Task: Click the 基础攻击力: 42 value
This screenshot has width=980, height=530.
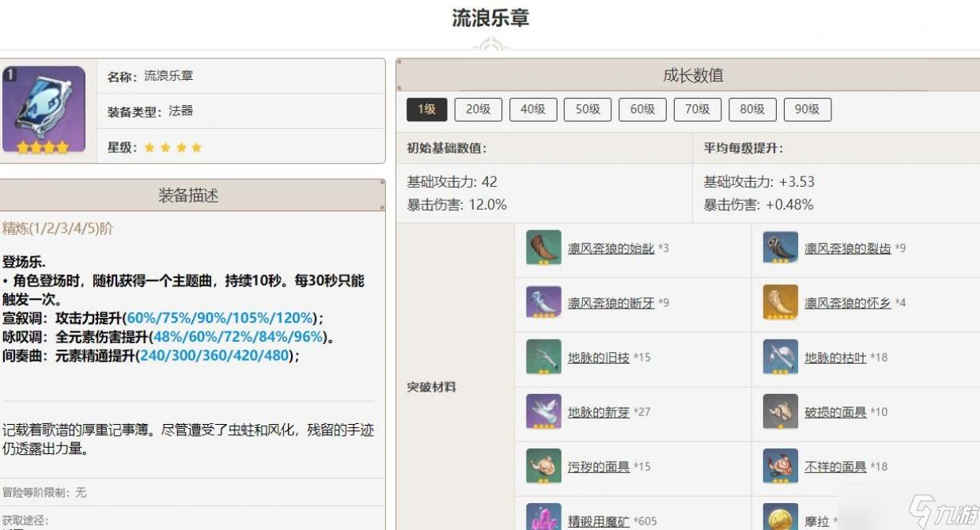Action: click(x=452, y=182)
